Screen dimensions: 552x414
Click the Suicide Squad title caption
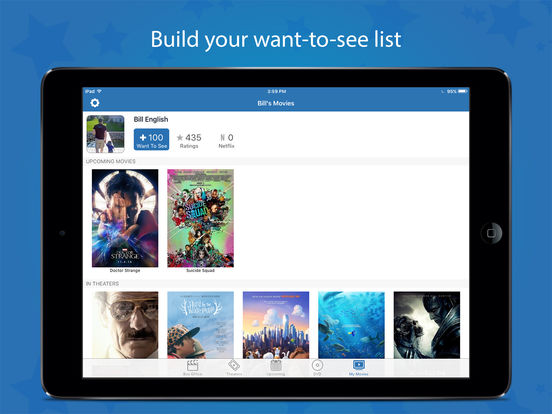point(200,270)
